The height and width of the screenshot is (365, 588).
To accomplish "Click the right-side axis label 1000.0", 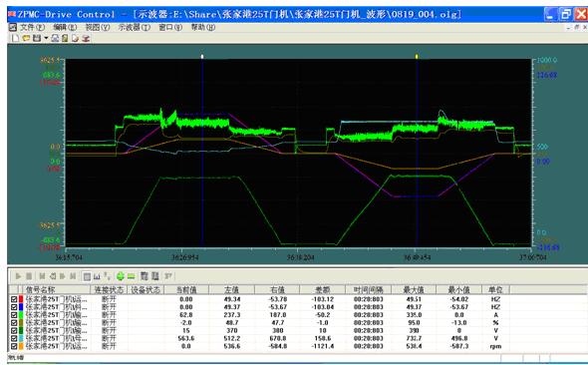I will click(547, 60).
